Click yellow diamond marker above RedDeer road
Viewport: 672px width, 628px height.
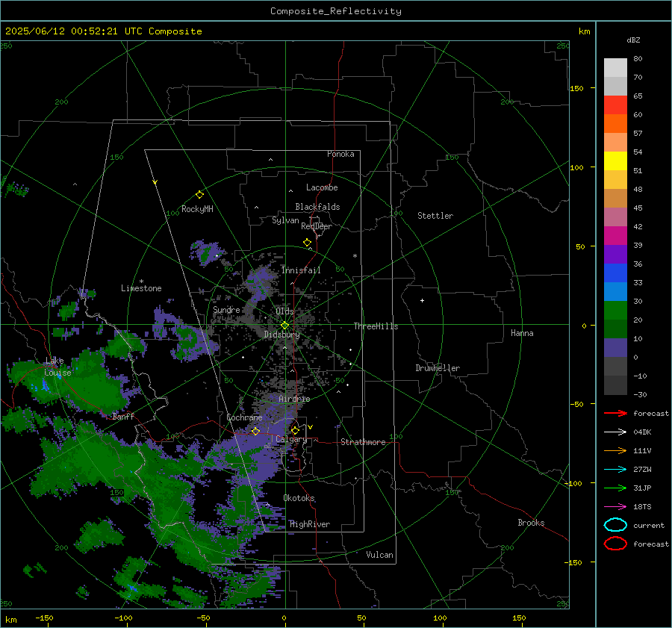pos(308,243)
